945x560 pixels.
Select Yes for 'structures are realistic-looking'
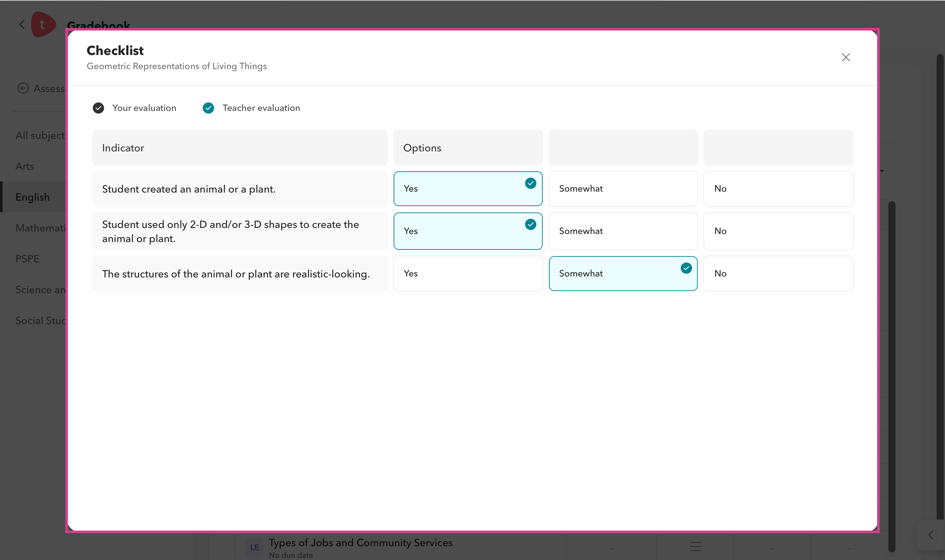pyautogui.click(x=468, y=274)
